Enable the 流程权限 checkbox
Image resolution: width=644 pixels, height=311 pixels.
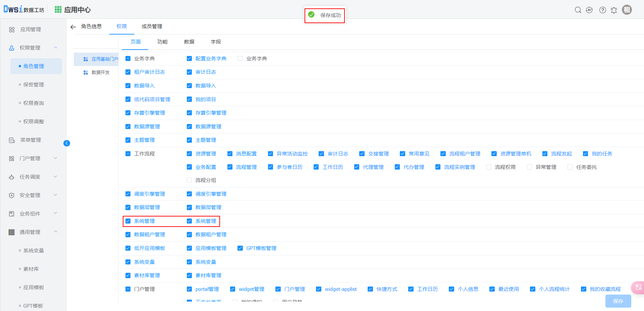click(x=489, y=167)
